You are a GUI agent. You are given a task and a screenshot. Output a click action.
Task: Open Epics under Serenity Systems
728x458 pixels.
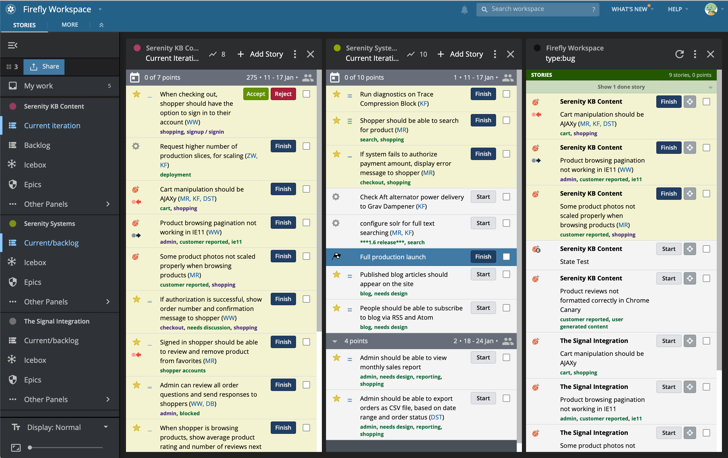coord(35,282)
